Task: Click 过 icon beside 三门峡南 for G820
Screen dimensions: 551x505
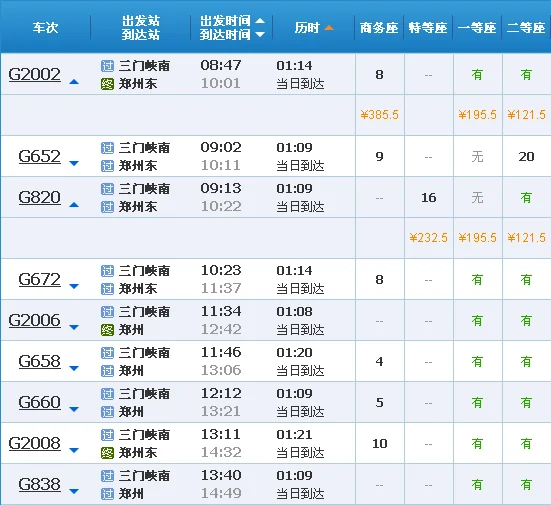Action: point(108,189)
